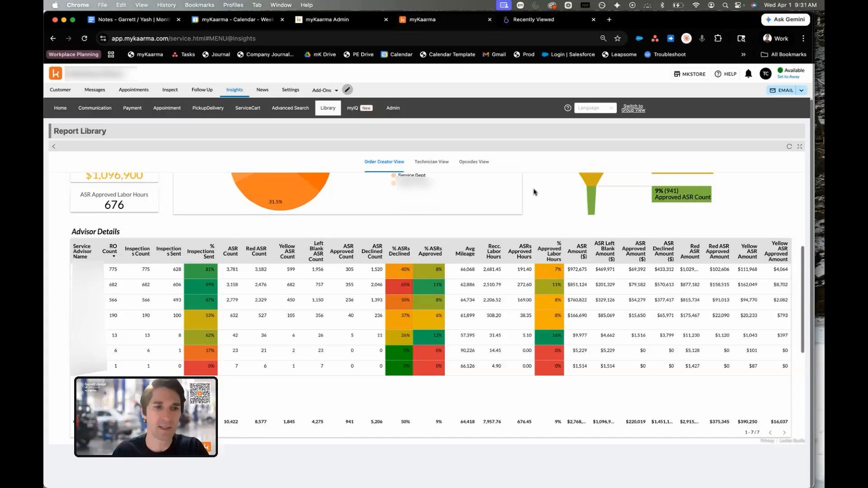Click the MKSTORE shop icon
Image resolution: width=868 pixels, height=488 pixels.
pos(677,74)
